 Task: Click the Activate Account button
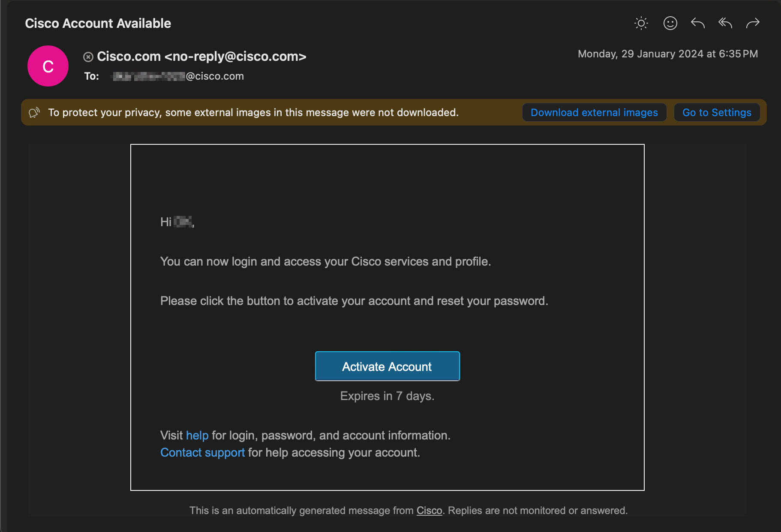[x=387, y=366]
